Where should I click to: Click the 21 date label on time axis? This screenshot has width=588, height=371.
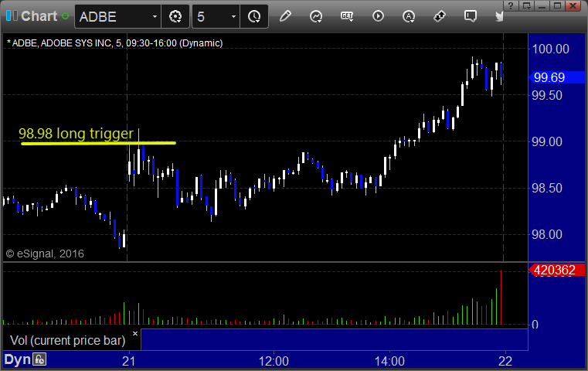tap(128, 361)
